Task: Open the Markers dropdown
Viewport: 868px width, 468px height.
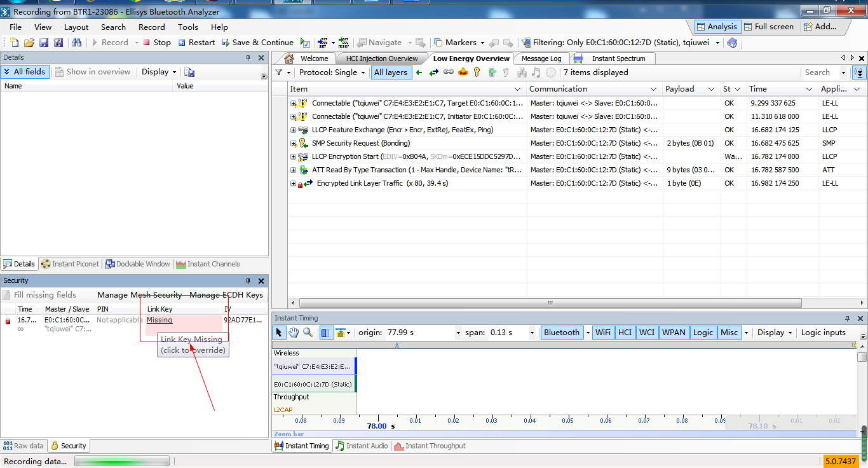Action: (460, 43)
